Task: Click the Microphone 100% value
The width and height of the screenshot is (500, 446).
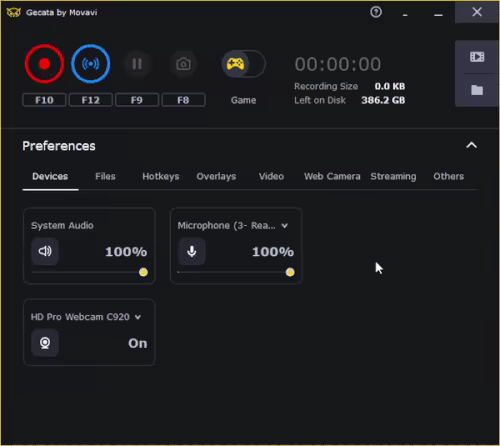Action: point(273,252)
